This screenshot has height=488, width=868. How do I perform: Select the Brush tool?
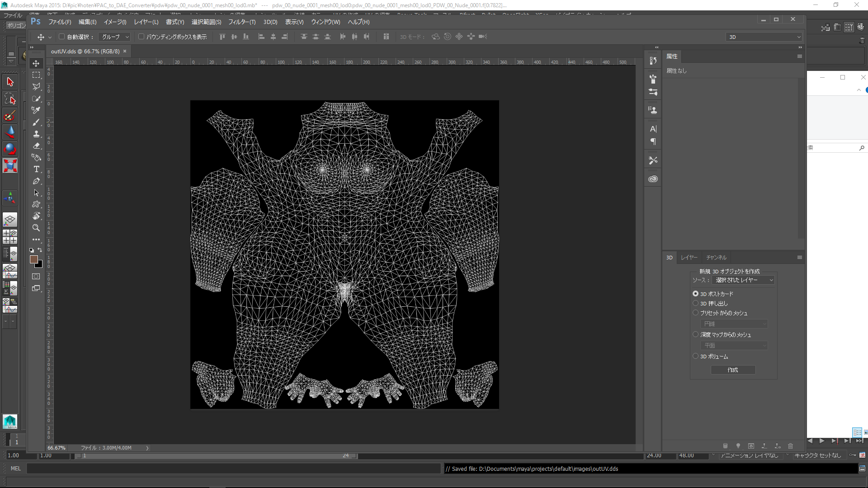pos(36,122)
